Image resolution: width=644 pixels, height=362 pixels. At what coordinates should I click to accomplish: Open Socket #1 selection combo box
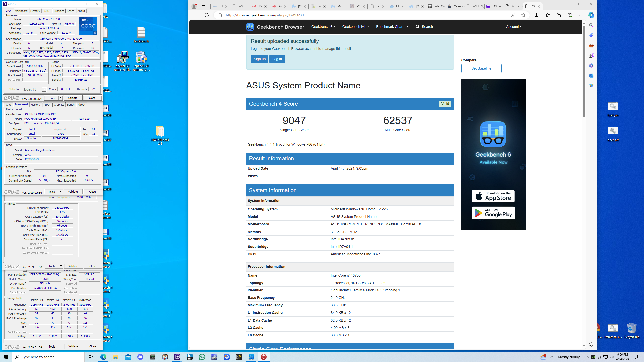pos(34,89)
